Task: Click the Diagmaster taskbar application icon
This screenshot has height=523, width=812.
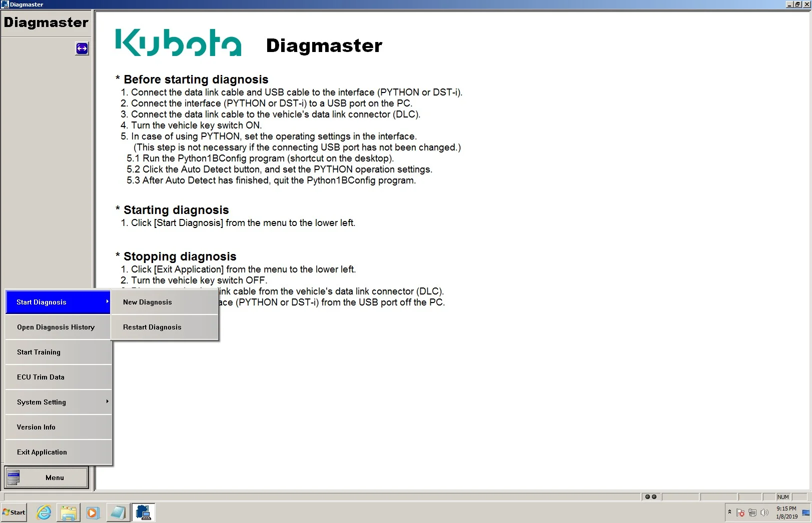Action: coord(143,512)
